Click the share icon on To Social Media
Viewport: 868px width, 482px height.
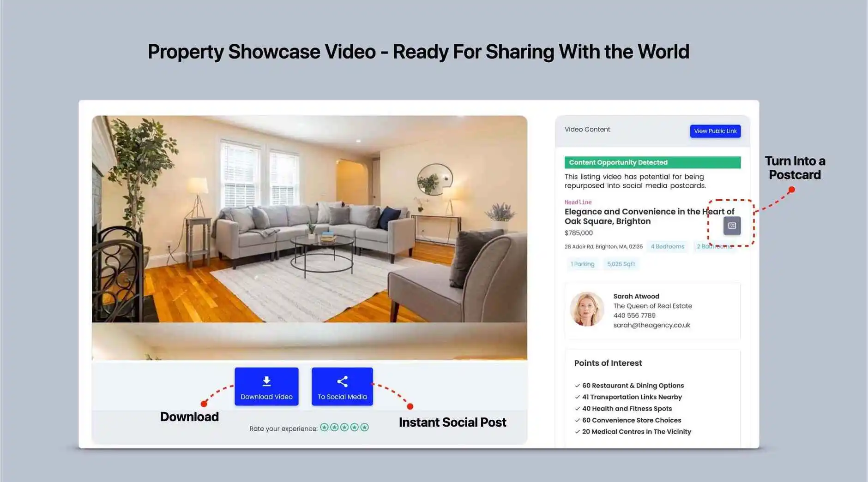(342, 381)
